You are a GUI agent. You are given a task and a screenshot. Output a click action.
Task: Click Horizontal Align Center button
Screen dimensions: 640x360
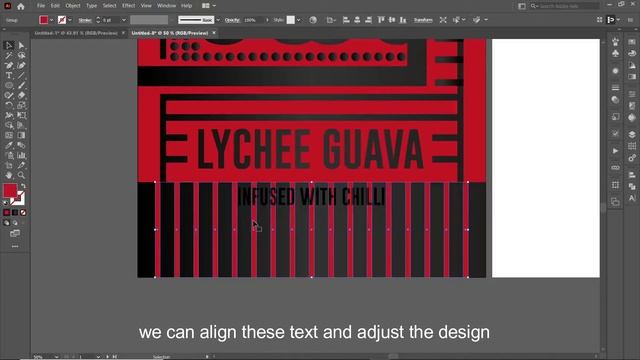point(357,20)
